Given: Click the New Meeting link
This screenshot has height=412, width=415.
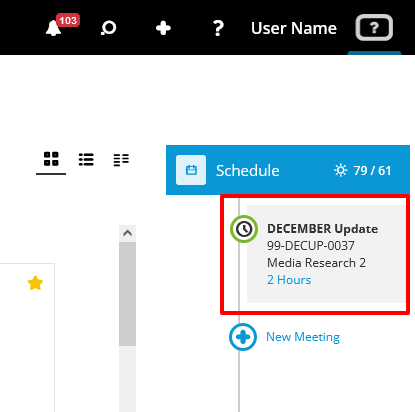Looking at the screenshot, I should click(303, 337).
